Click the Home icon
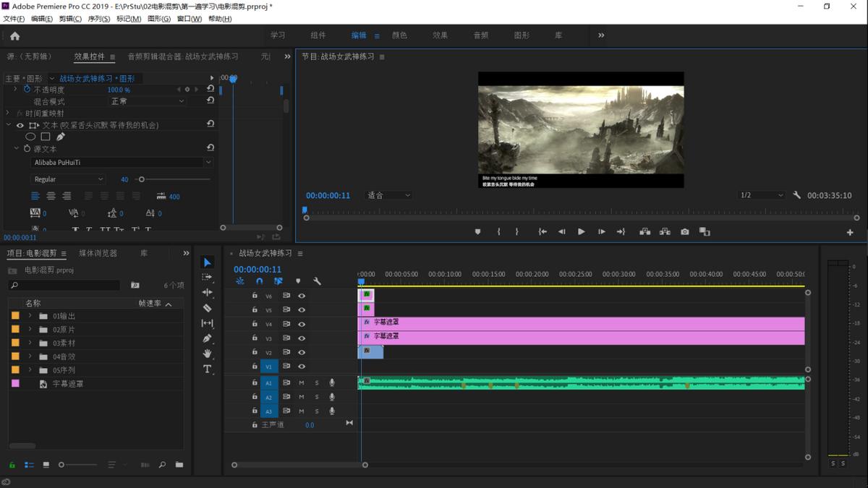 (x=14, y=35)
